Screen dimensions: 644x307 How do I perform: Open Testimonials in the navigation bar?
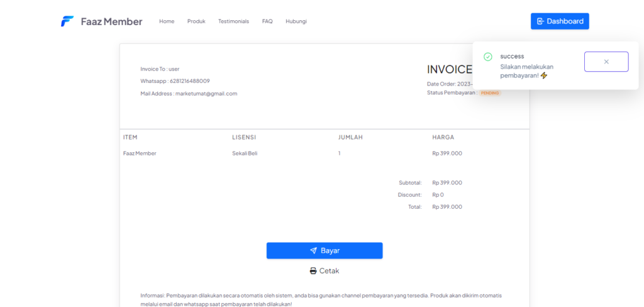tap(233, 21)
